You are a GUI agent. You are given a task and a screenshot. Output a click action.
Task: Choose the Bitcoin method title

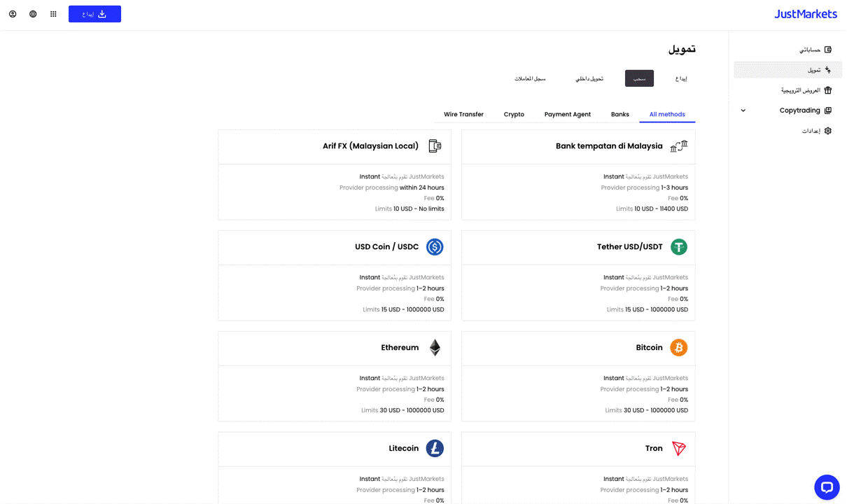(x=650, y=348)
